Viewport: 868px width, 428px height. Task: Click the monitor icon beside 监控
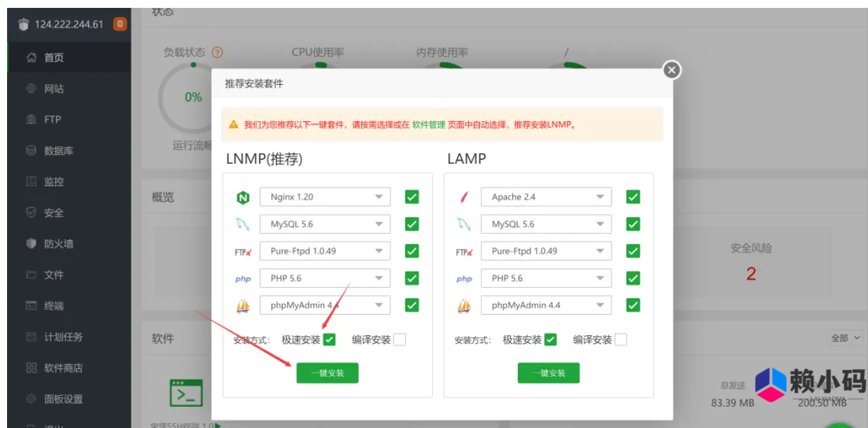31,182
